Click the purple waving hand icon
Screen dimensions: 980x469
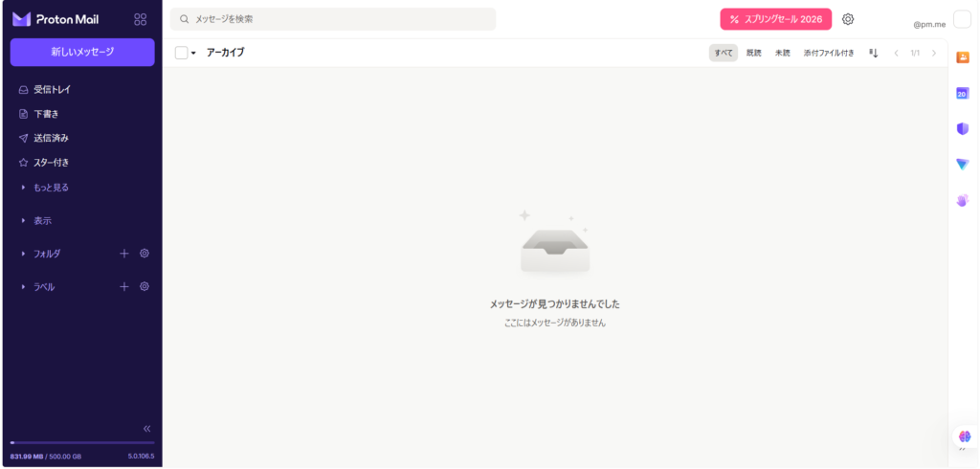click(x=963, y=200)
